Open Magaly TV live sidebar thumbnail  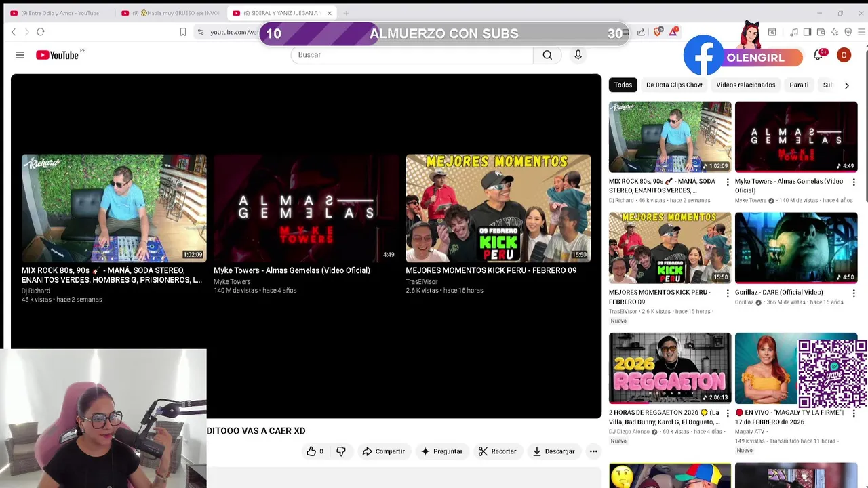coord(796,368)
